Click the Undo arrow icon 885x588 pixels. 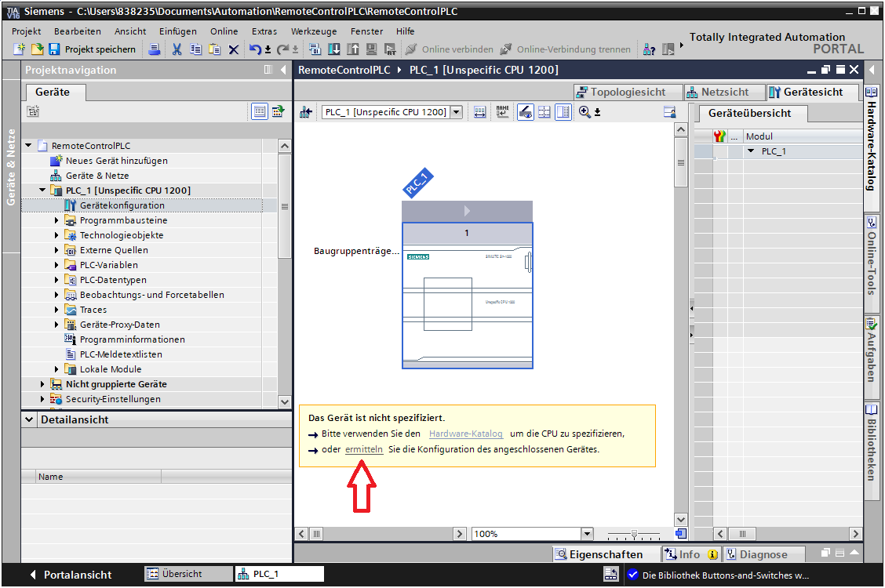pos(255,49)
